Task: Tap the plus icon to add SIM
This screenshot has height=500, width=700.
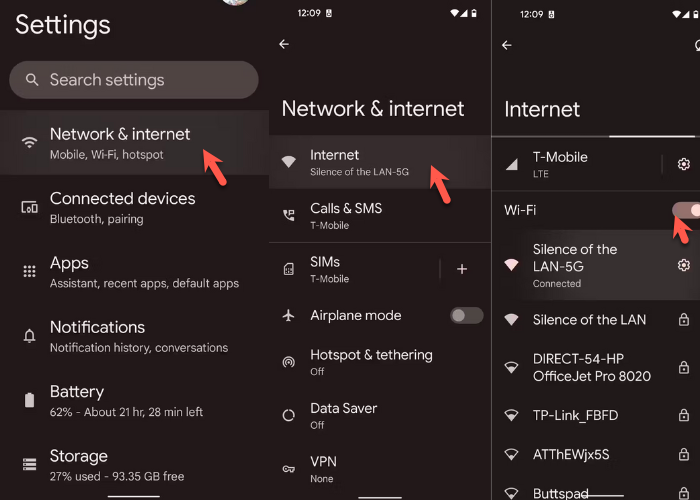Action: tap(462, 269)
